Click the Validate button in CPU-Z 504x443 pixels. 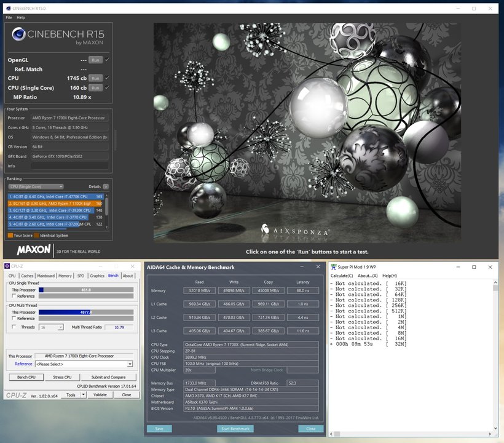pos(100,395)
